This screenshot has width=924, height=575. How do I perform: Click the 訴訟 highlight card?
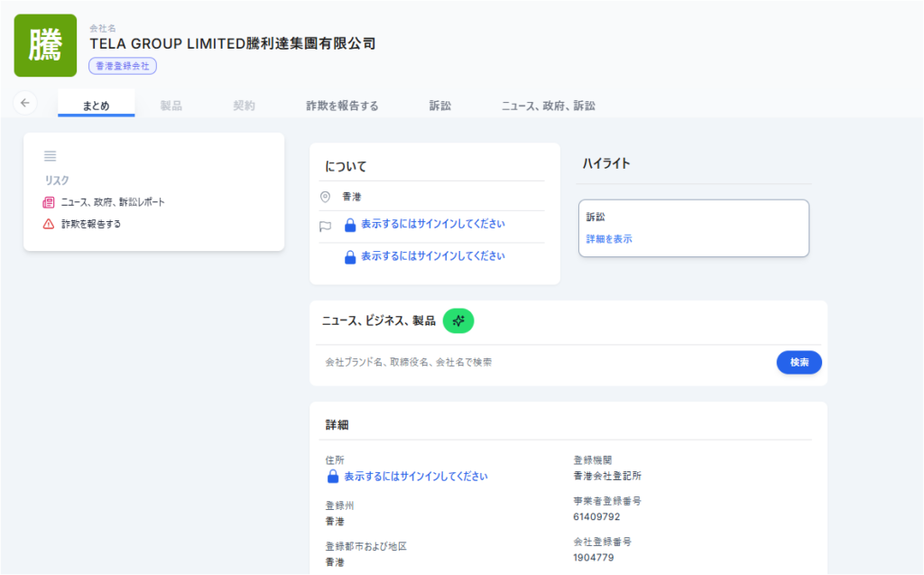click(x=694, y=228)
